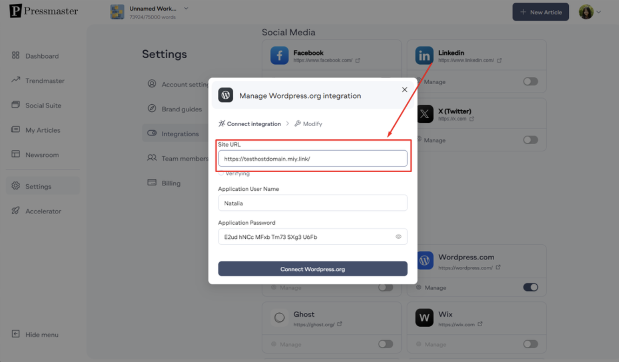
Task: Click the Application User Name field
Action: [313, 203]
